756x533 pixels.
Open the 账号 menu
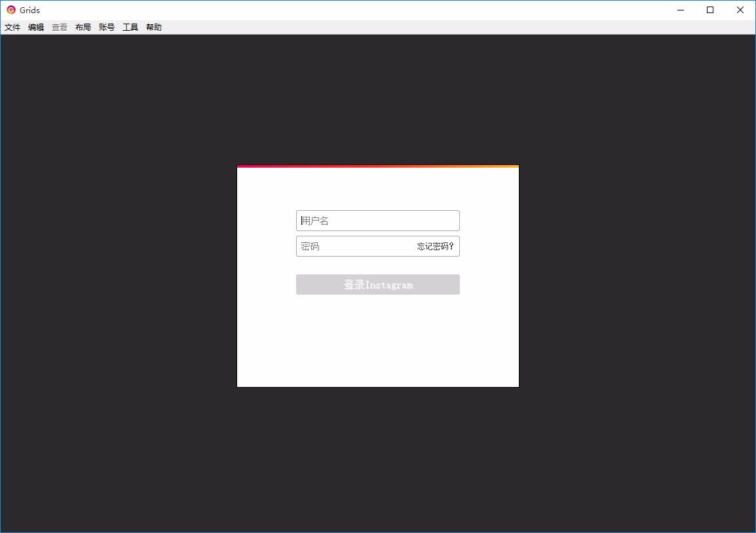[x=107, y=28]
